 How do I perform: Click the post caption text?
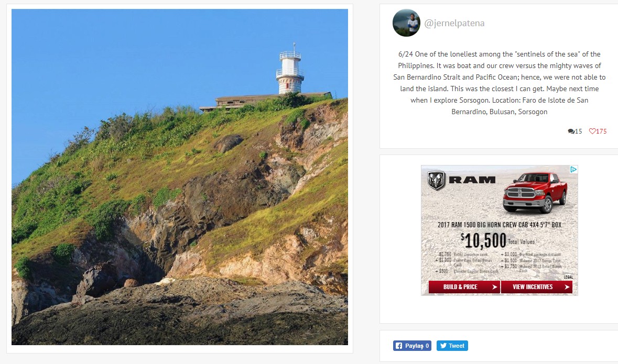(x=500, y=83)
